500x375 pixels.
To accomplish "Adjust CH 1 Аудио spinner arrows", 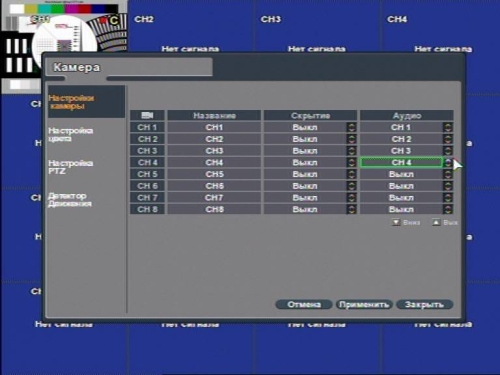I will coord(448,127).
